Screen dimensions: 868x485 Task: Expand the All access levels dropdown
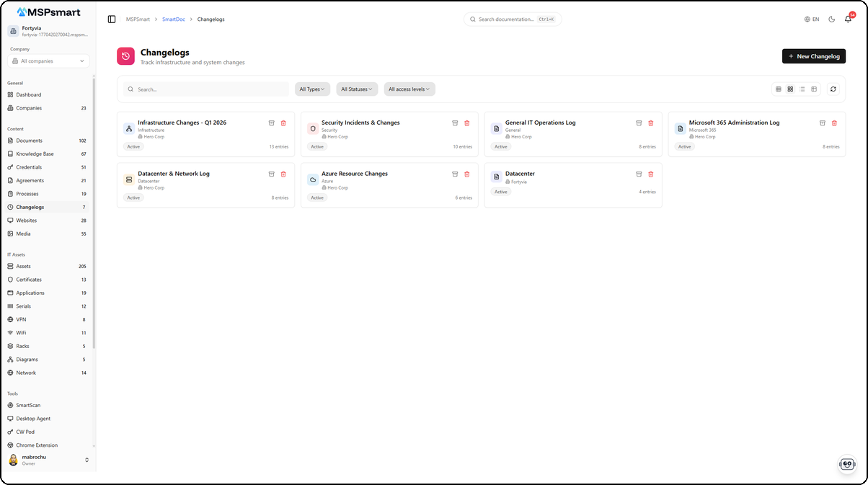point(409,89)
